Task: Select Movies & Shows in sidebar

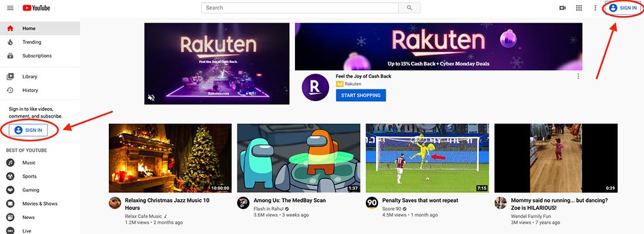Action: pyautogui.click(x=40, y=204)
